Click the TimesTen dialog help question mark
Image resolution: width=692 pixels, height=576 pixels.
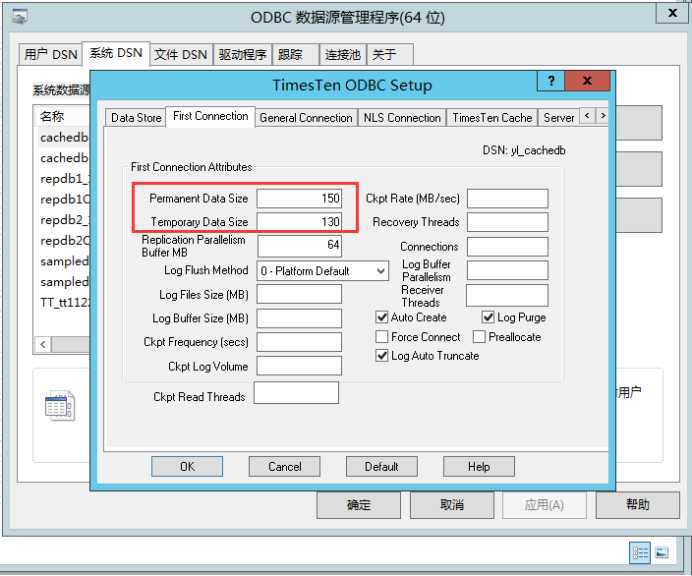pos(551,81)
